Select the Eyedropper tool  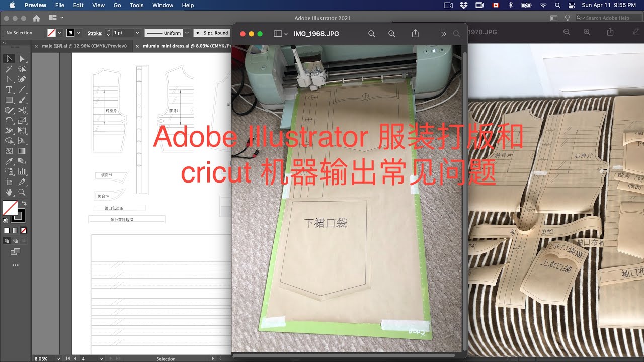(9, 161)
